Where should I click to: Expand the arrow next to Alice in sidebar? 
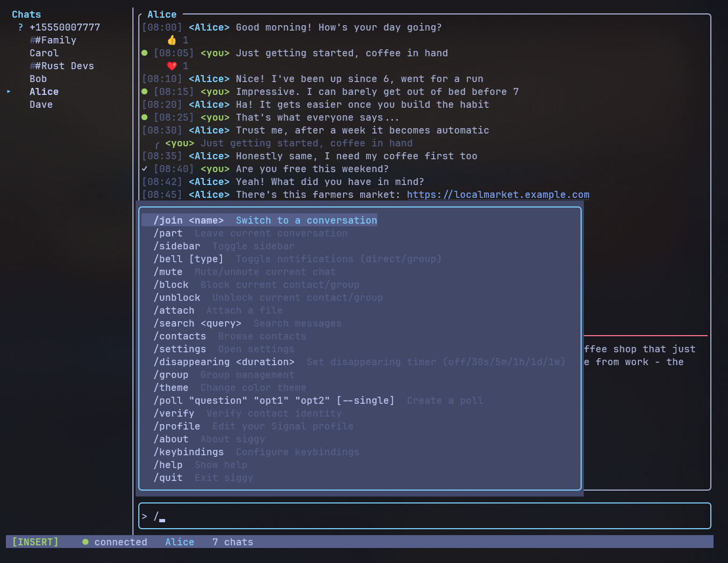pos(9,91)
